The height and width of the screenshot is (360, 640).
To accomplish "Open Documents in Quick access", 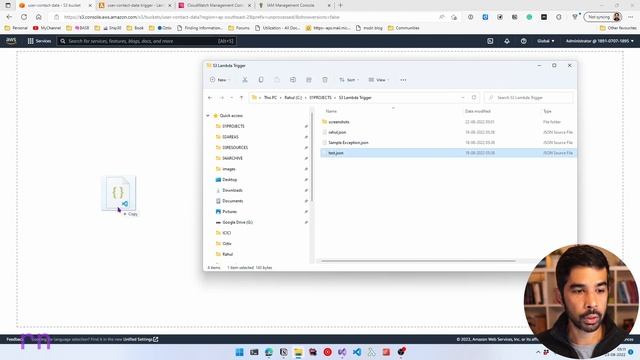I will point(232,201).
